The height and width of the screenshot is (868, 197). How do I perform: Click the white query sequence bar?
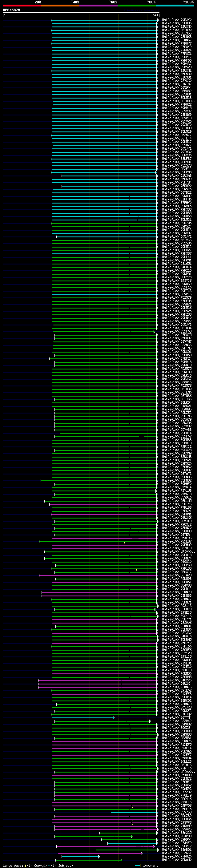(81, 12)
